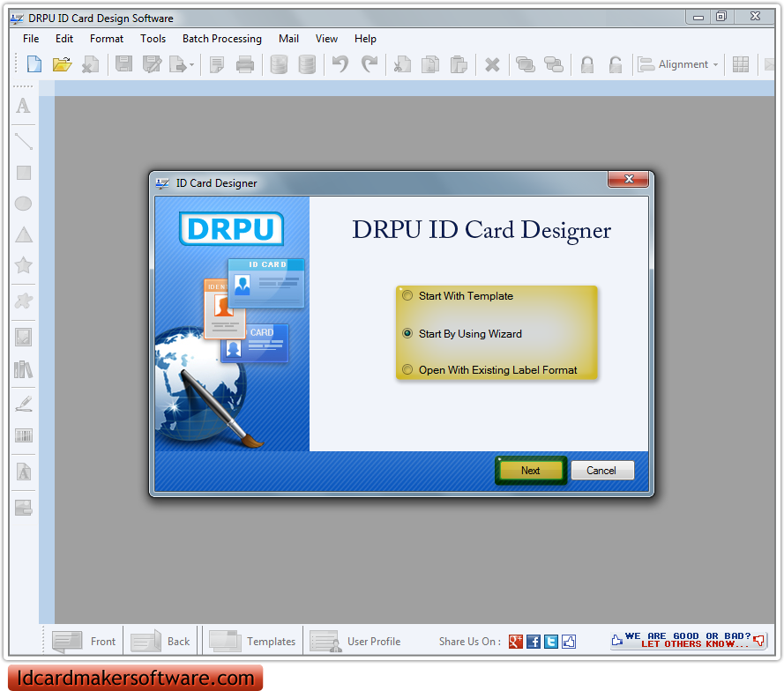Image resolution: width=784 pixels, height=691 pixels.
Task: Share on Google Plus icon
Action: [516, 641]
